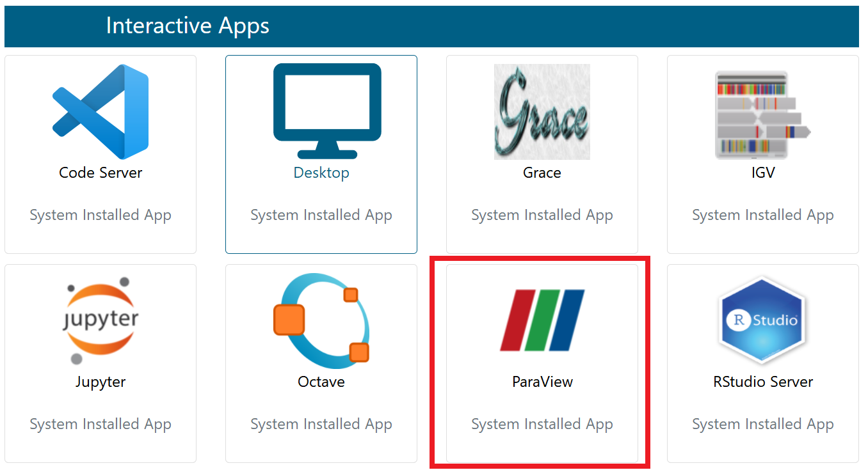The height and width of the screenshot is (470, 868).
Task: Click the Grace app name
Action: click(542, 173)
